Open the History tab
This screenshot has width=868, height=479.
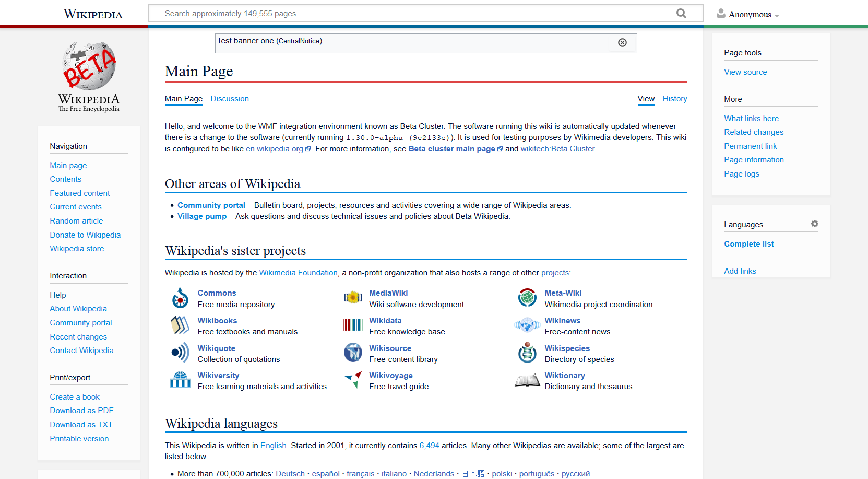tap(675, 99)
